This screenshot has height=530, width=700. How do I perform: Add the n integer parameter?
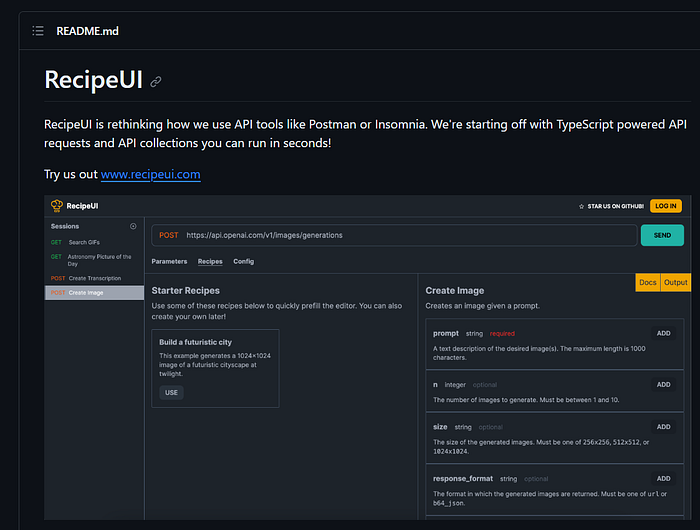coord(663,384)
